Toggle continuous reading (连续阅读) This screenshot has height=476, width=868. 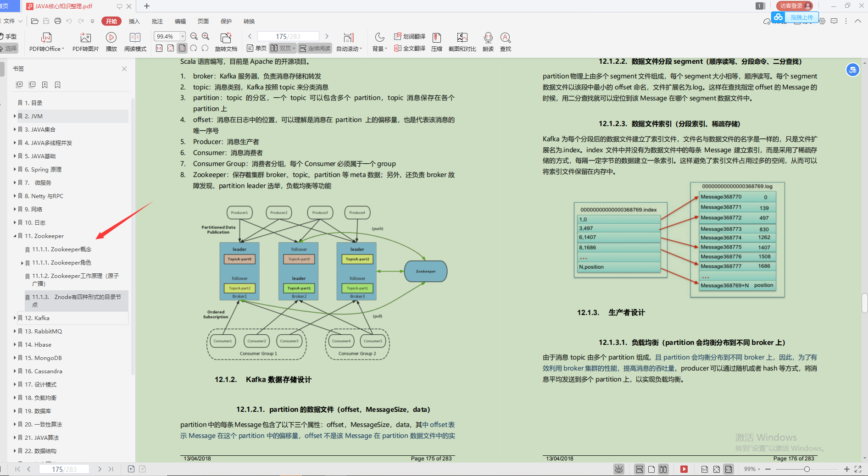tap(315, 48)
